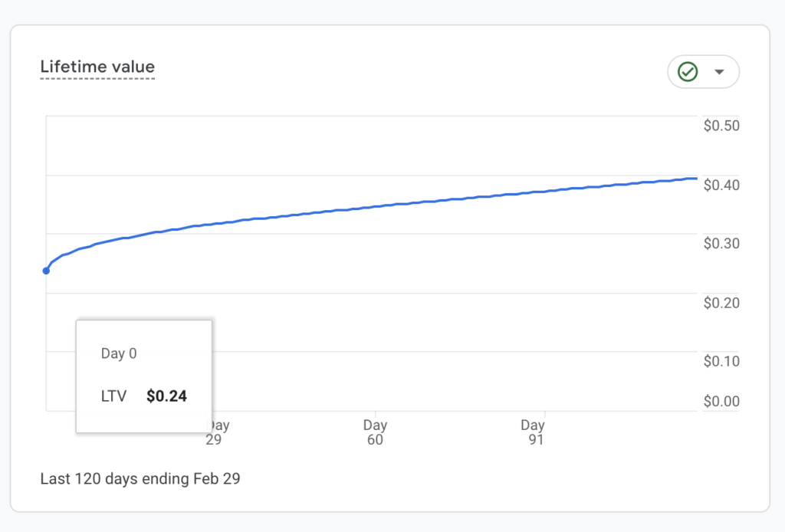Click the Last 120 days date range text

(140, 479)
